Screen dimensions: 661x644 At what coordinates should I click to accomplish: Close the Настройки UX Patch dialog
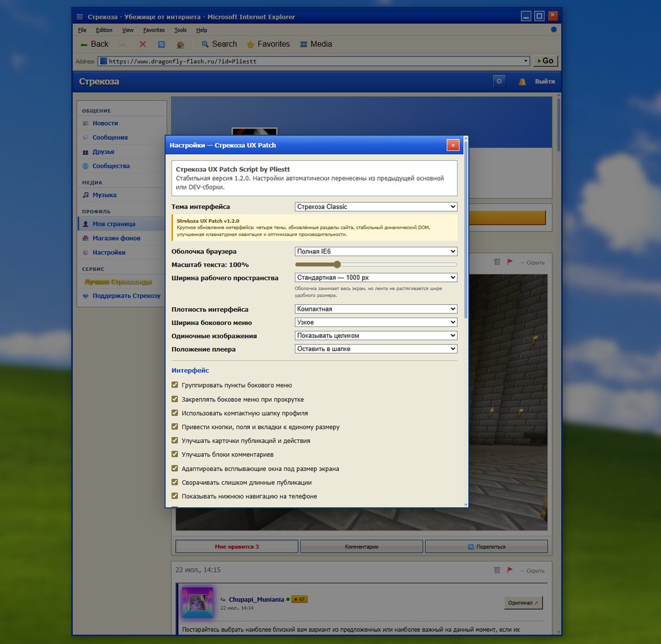453,145
